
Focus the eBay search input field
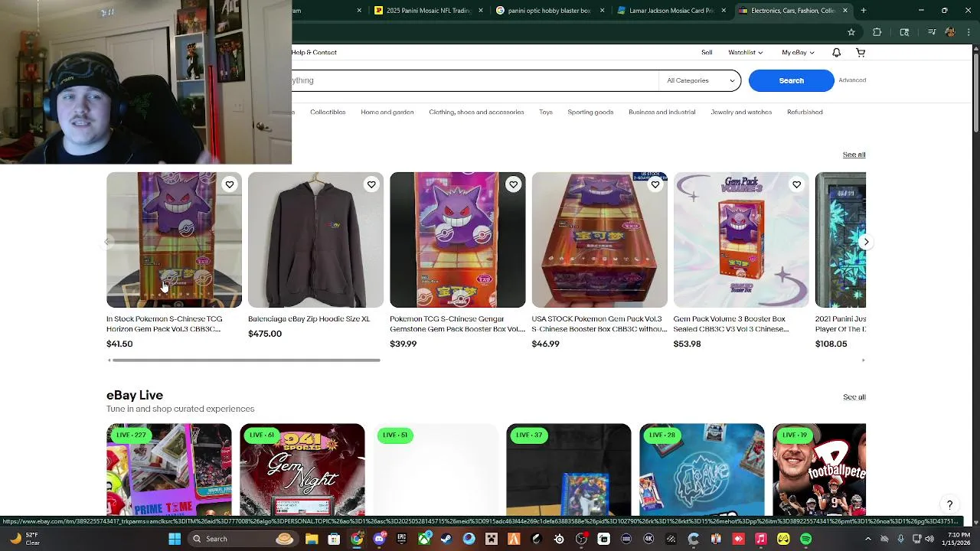coord(475,80)
